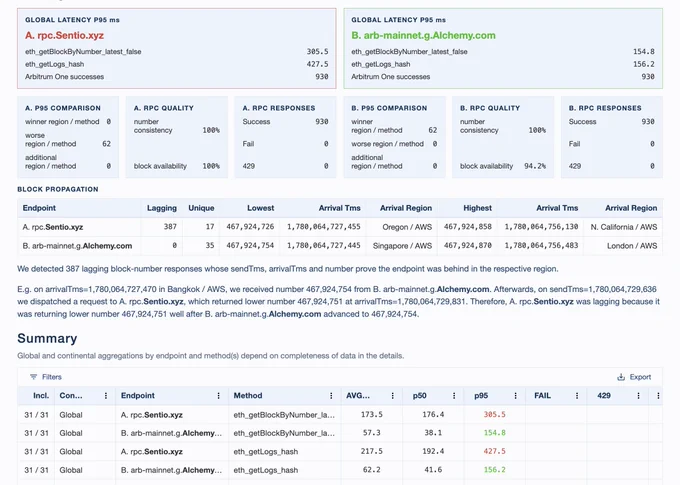Viewport: 680px width, 485px height.
Task: Click Lagging column header in Block Propagation
Action: (161, 208)
